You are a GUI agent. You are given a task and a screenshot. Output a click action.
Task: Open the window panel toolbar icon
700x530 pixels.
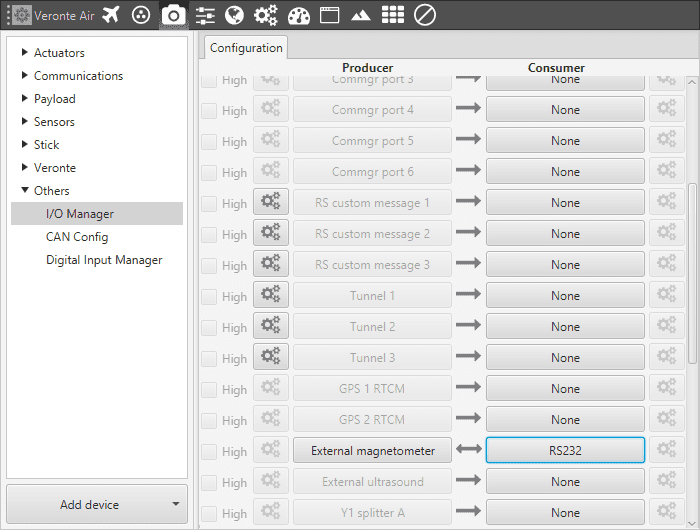pos(329,15)
